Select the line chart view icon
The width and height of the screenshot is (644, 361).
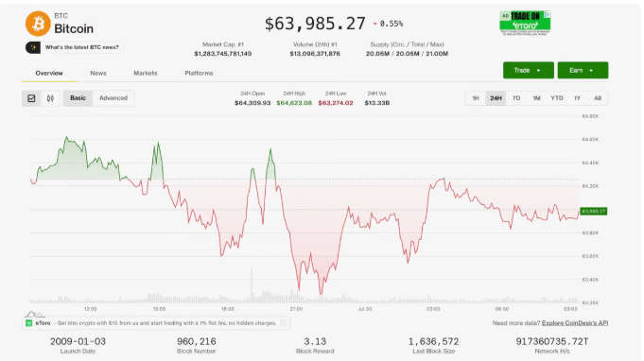(31, 98)
